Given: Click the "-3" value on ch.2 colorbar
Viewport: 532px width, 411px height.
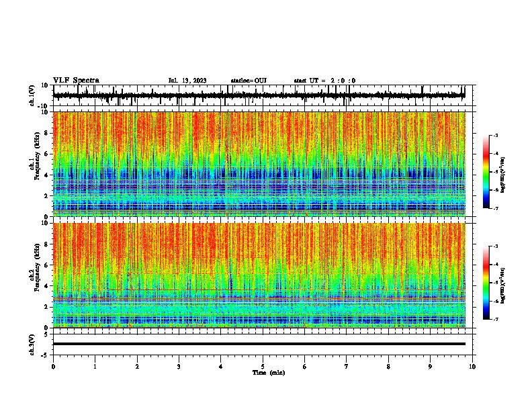Looking at the screenshot, I should coord(495,246).
